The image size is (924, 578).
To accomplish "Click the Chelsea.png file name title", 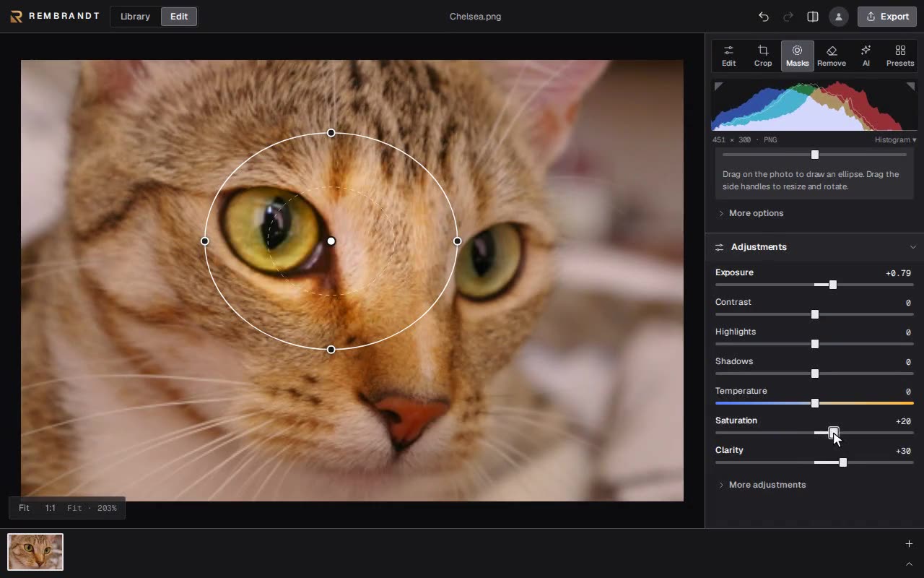I will [x=475, y=17].
